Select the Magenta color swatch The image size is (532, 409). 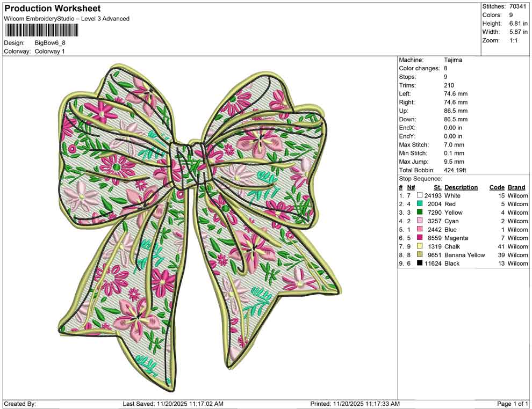click(420, 238)
